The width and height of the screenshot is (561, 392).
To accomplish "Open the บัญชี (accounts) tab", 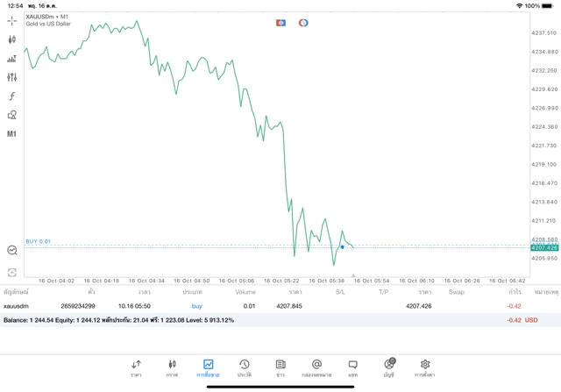I will pyautogui.click(x=389, y=367).
